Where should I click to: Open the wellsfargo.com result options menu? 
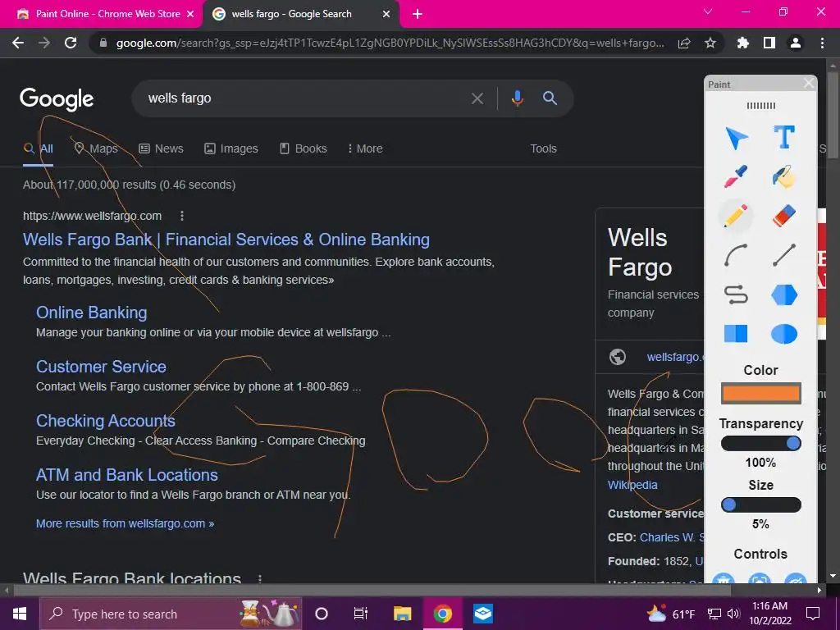point(182,216)
